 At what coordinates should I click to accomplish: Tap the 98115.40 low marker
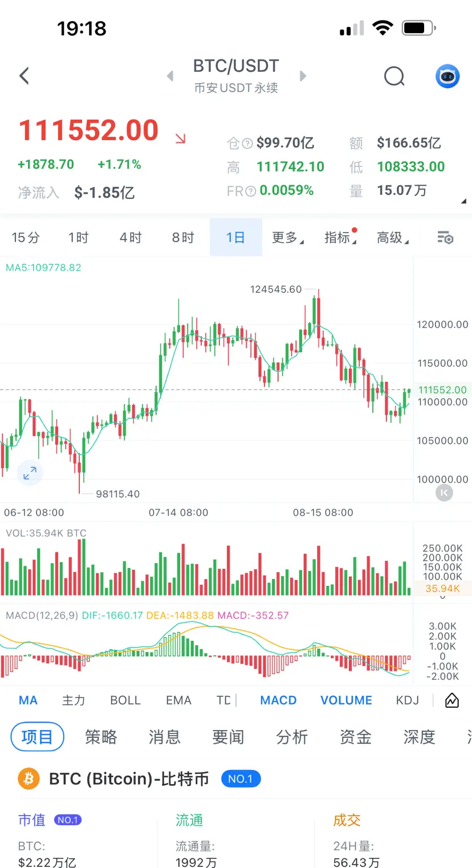pos(117,494)
